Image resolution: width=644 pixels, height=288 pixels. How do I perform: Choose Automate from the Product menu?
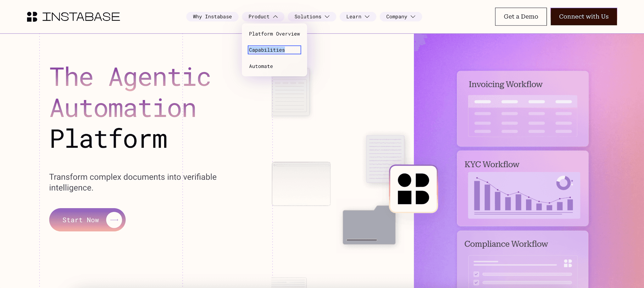261,66
